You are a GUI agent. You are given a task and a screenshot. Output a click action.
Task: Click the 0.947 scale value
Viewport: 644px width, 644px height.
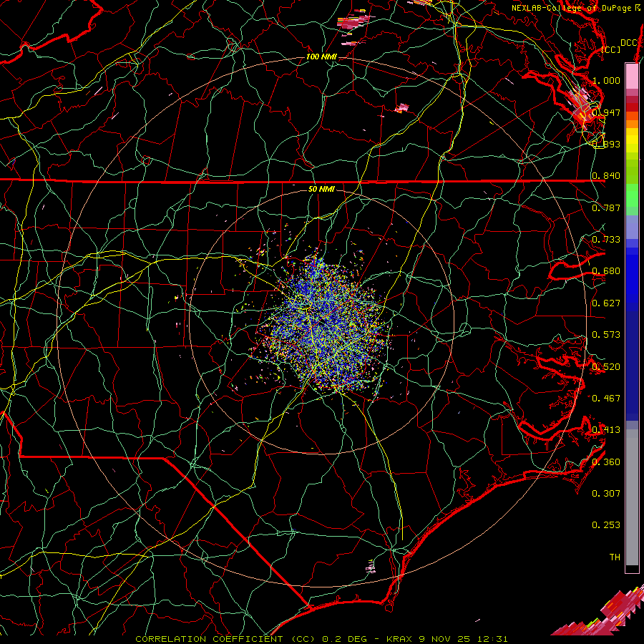[x=606, y=112]
